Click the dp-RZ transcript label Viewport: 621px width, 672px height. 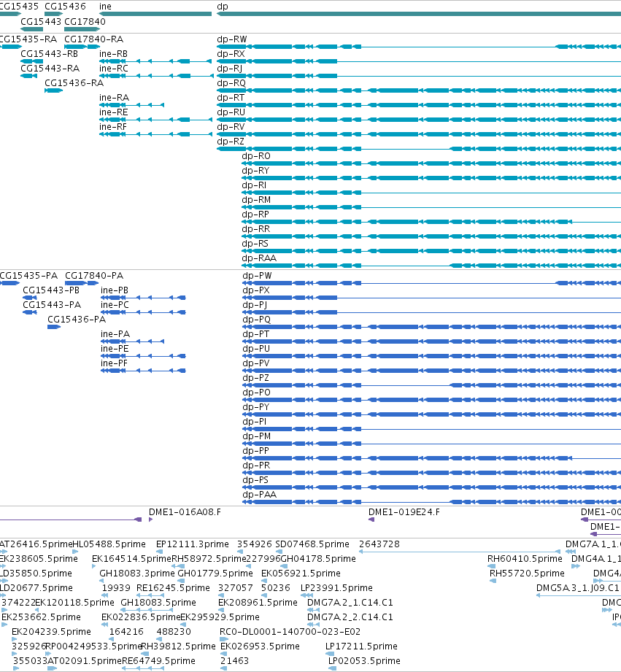coord(231,141)
